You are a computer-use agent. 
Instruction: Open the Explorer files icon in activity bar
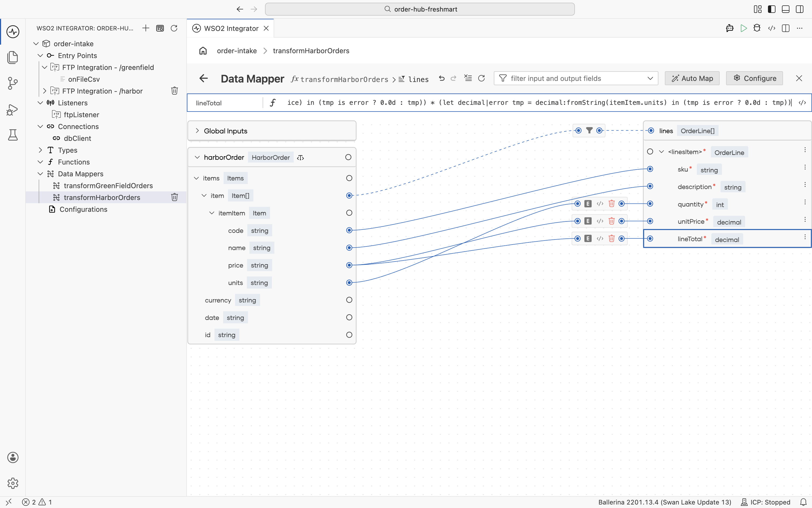[13, 58]
